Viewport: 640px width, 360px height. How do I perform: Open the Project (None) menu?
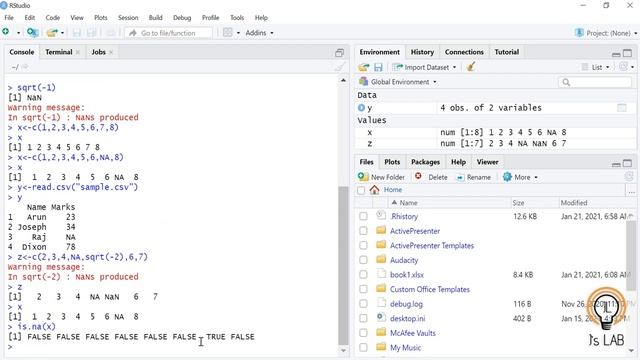coord(606,33)
